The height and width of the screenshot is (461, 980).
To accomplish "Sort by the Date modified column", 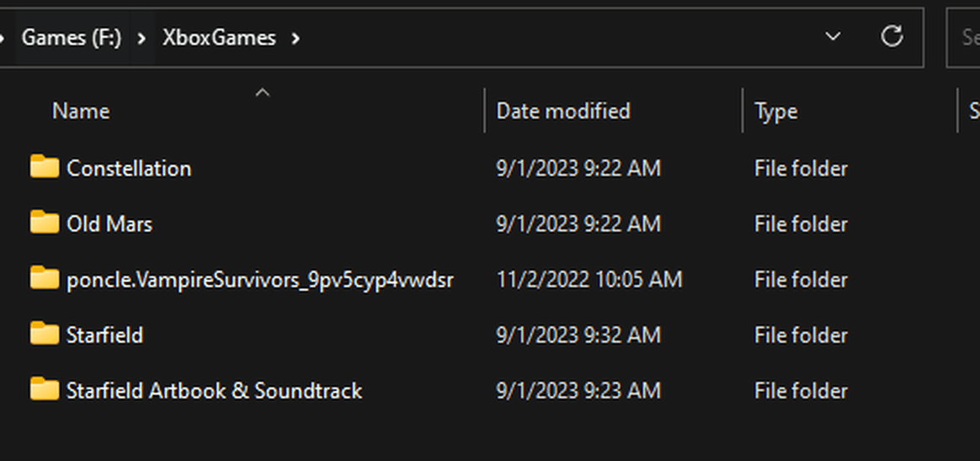I will tap(562, 111).
